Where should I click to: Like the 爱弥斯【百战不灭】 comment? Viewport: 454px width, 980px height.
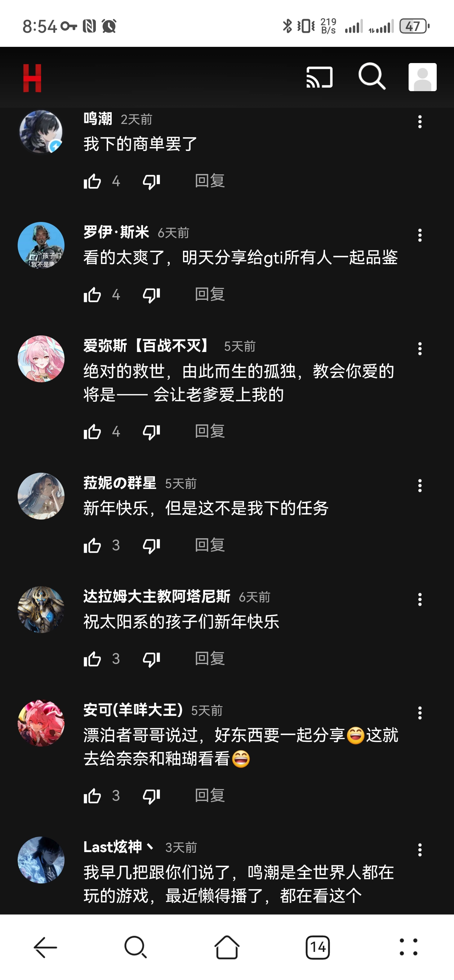tap(92, 432)
